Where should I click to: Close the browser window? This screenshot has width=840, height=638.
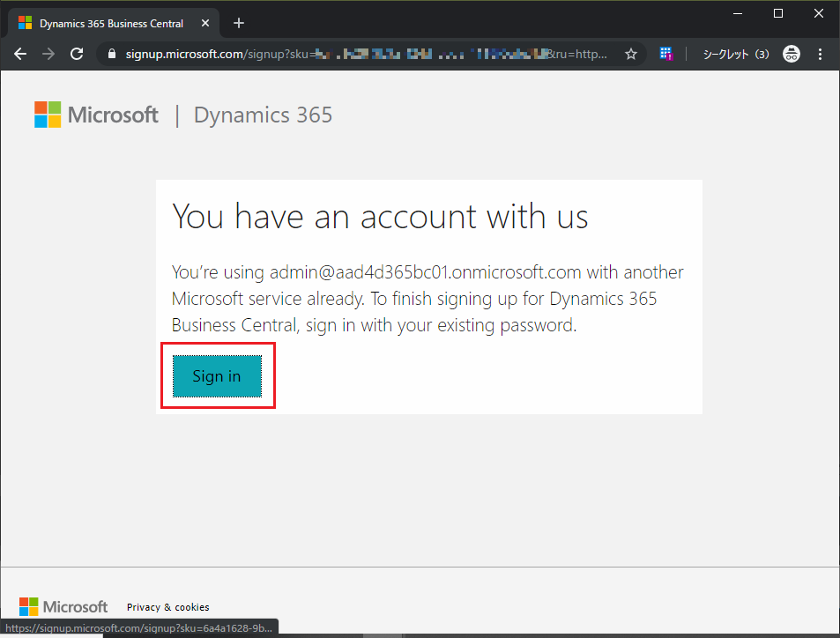(x=819, y=13)
